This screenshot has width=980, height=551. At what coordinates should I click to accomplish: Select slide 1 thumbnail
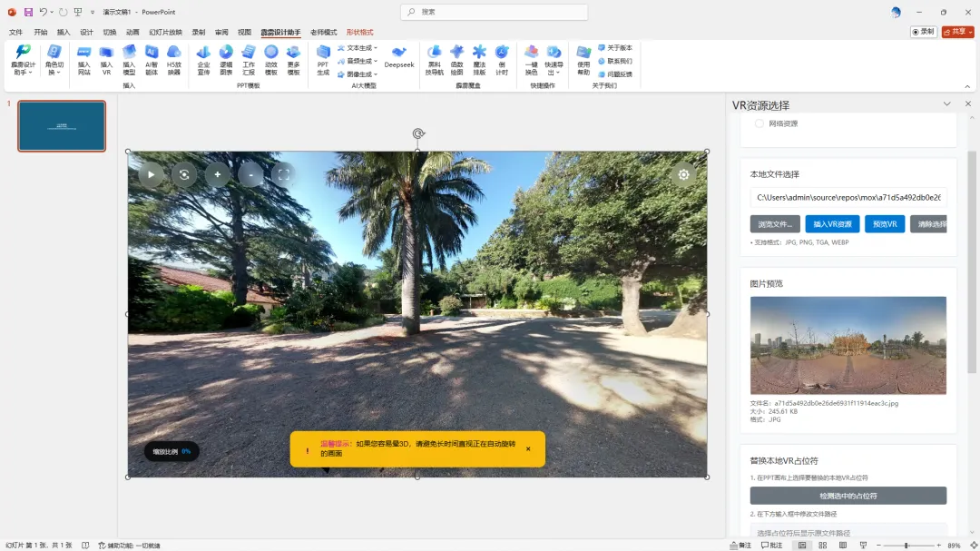(62, 125)
